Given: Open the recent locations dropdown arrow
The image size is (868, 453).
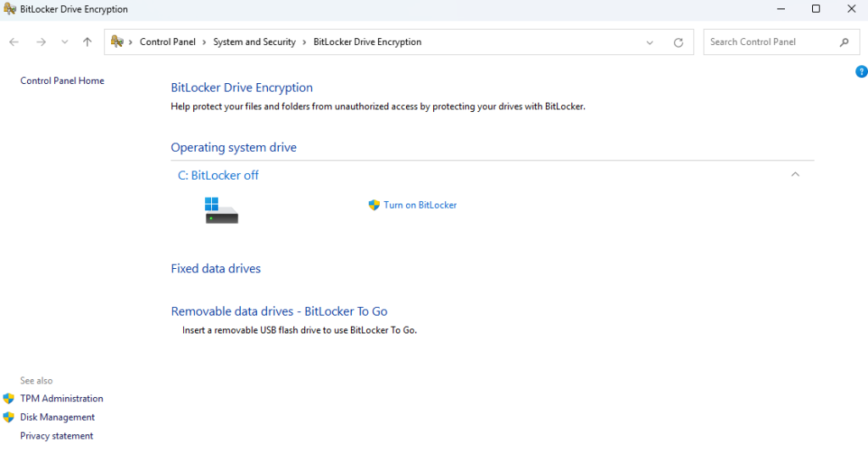Looking at the screenshot, I should (x=64, y=42).
